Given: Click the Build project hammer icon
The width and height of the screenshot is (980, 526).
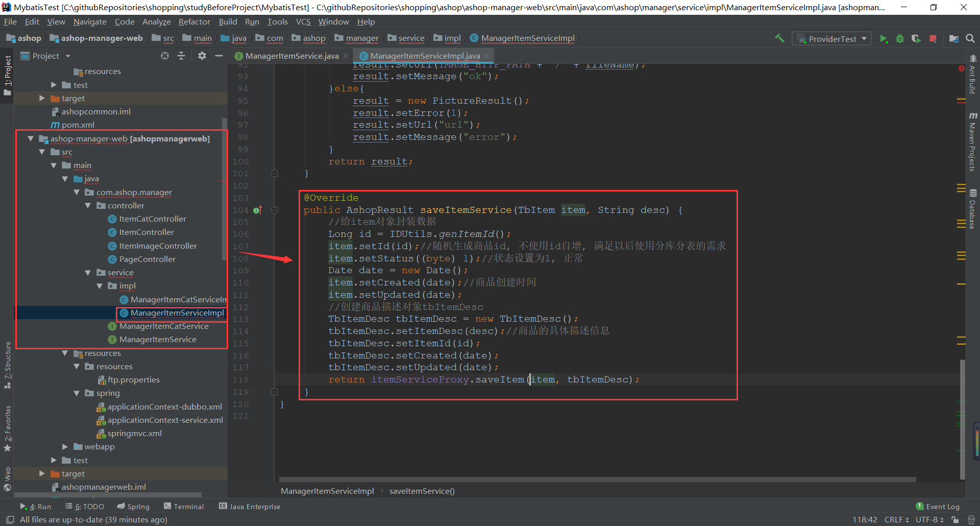Looking at the screenshot, I should coord(779,38).
